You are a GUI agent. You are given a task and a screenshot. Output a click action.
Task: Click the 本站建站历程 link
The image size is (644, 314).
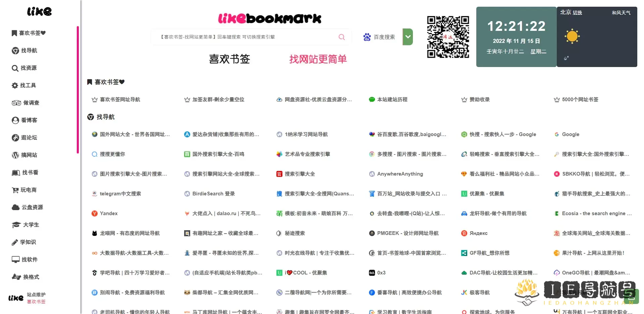pos(392,100)
